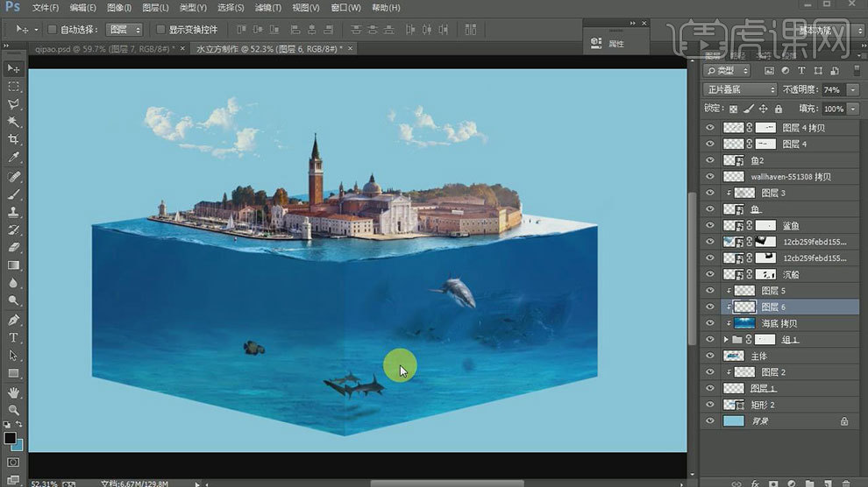The width and height of the screenshot is (868, 487).
Task: Enable the 自动选择 checkbox
Action: (x=52, y=29)
